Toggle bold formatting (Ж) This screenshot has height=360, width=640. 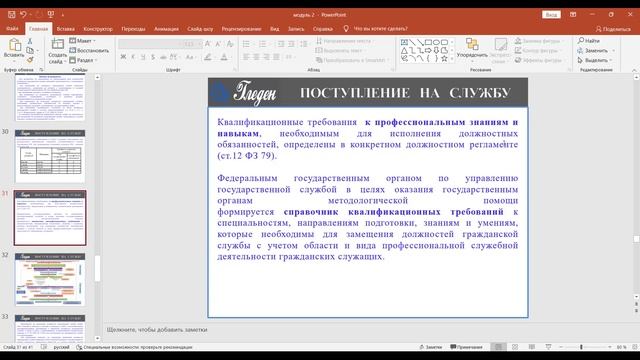[123, 57]
